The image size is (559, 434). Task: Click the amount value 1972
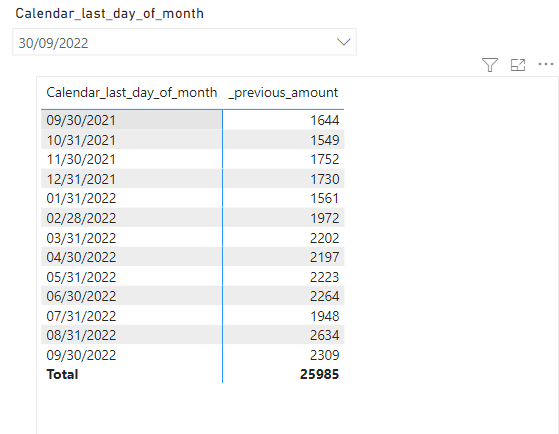[x=324, y=218]
